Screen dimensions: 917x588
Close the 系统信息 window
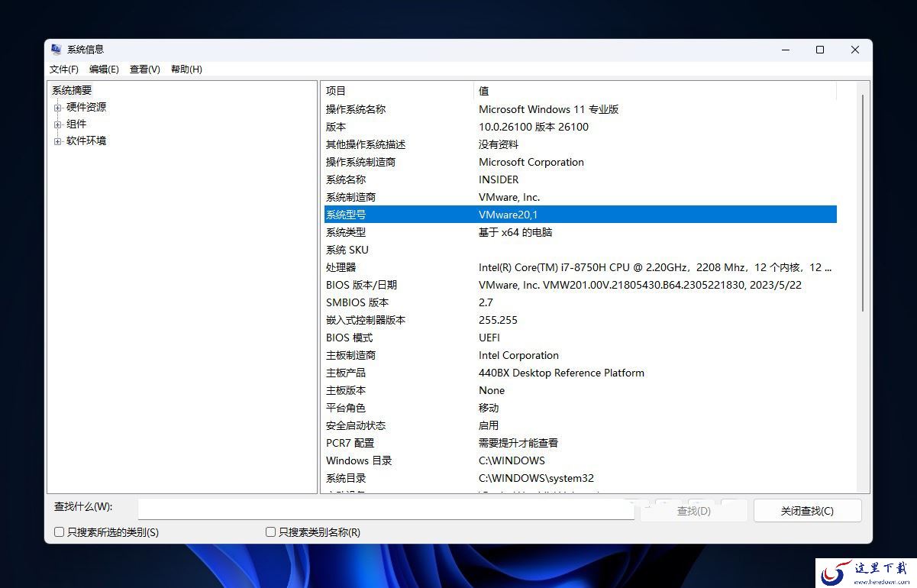pyautogui.click(x=855, y=50)
